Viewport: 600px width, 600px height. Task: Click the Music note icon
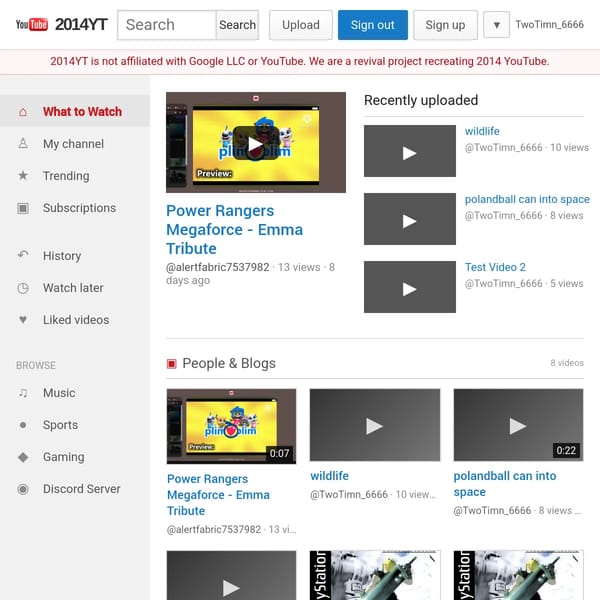pos(23,393)
